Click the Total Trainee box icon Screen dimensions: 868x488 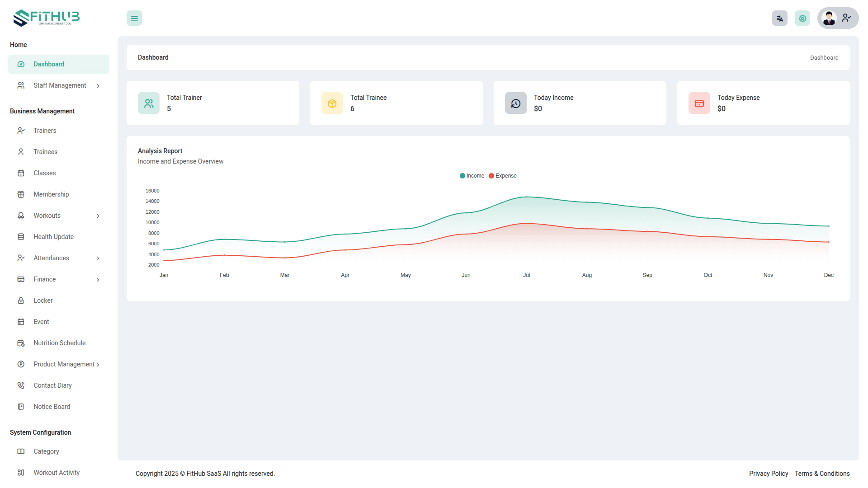pyautogui.click(x=332, y=103)
